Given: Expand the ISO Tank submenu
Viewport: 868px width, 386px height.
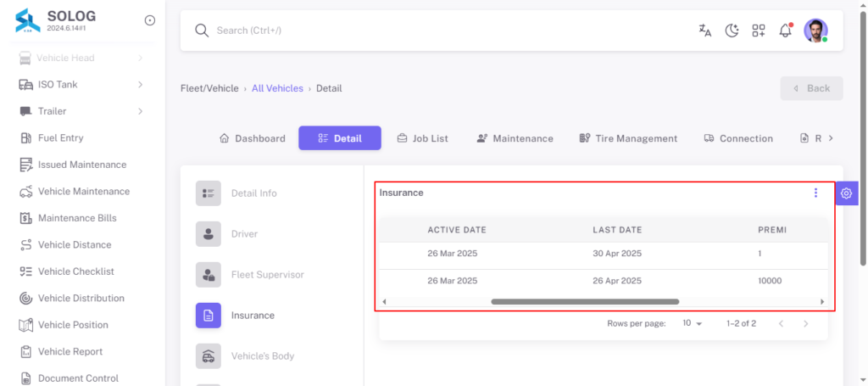Looking at the screenshot, I should (141, 85).
